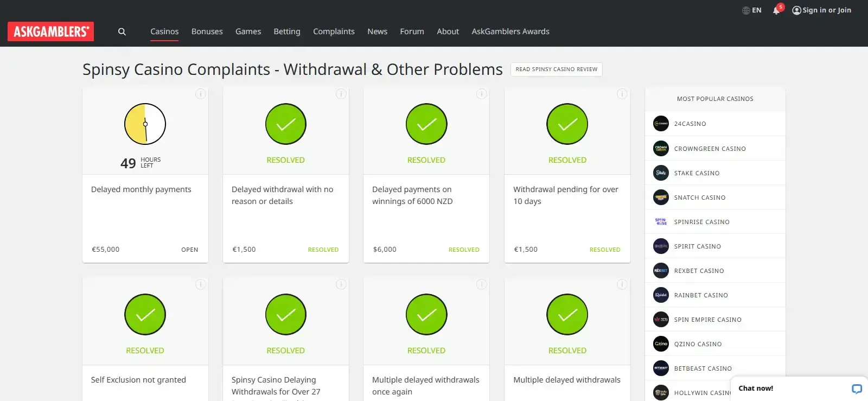Click the AskGamblers logo
Image resolution: width=868 pixels, height=401 pixels.
pyautogui.click(x=50, y=31)
